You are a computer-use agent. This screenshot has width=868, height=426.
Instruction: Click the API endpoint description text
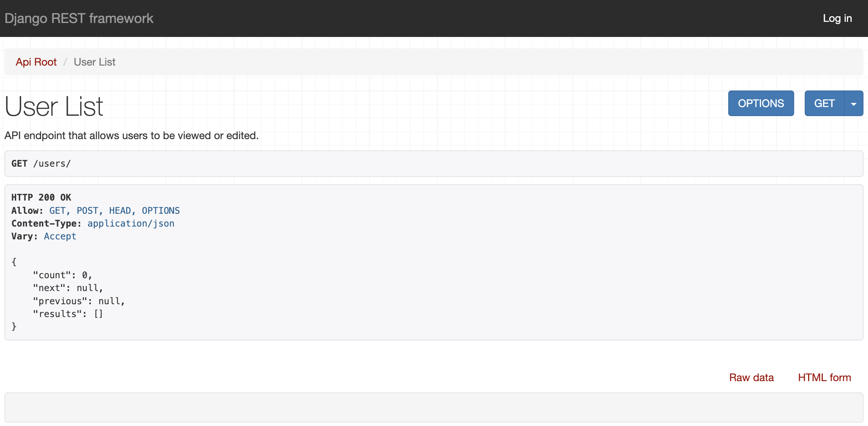click(x=131, y=136)
